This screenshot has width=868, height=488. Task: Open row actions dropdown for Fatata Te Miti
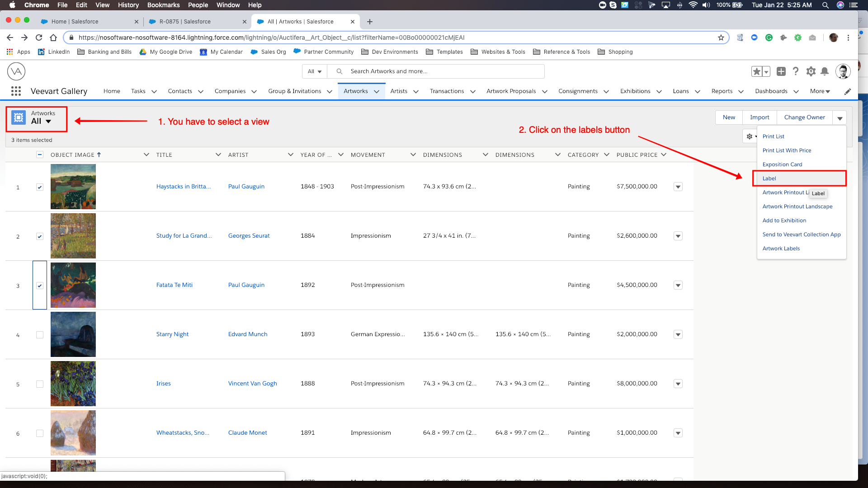tap(678, 286)
